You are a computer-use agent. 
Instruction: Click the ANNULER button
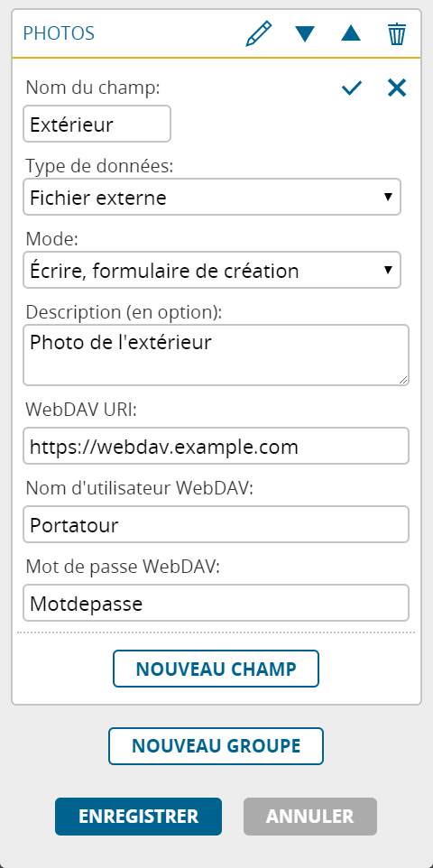310,817
